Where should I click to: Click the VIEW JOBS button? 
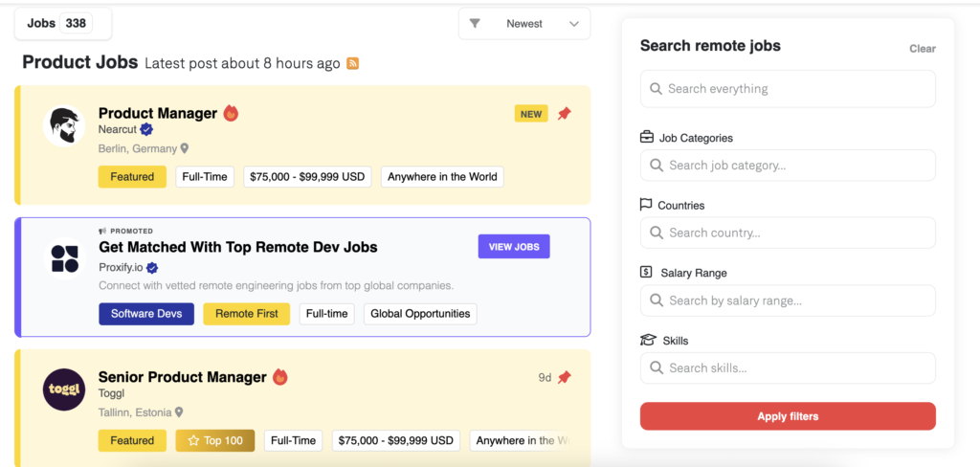[x=514, y=246]
